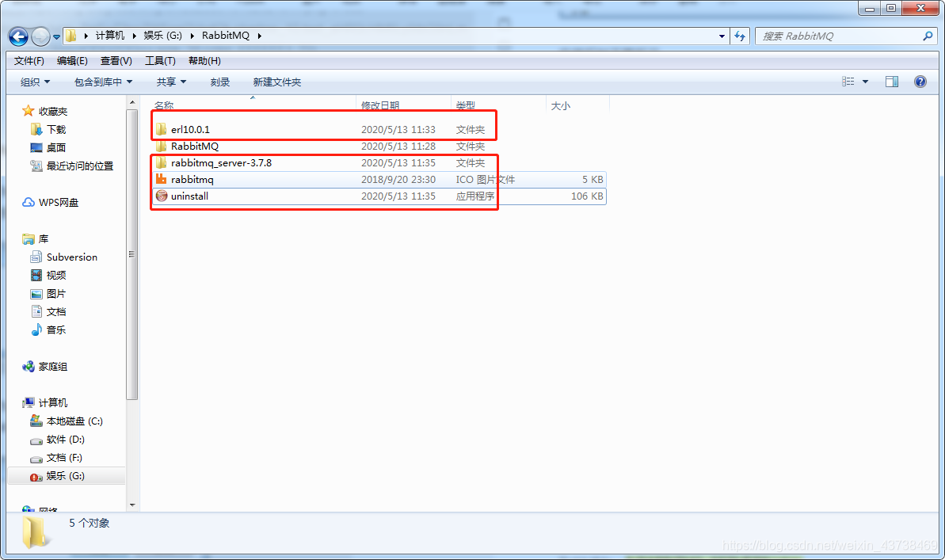Open 文档 (F:) drive
The height and width of the screenshot is (560, 945).
[64, 458]
